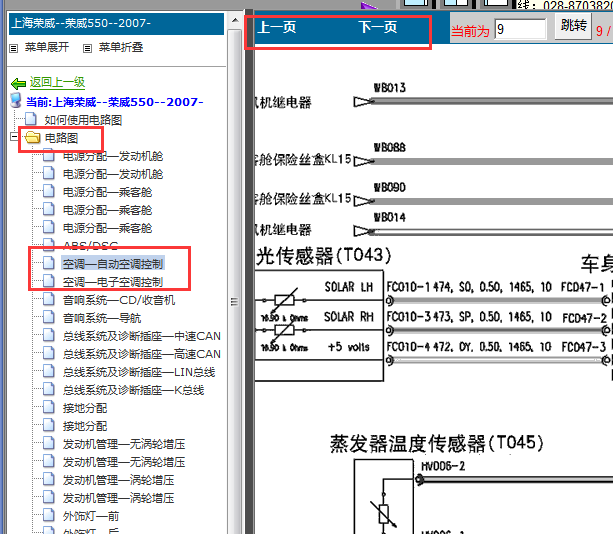Image resolution: width=613 pixels, height=534 pixels.
Task: Go to previous page with 上一页
Action: [277, 27]
